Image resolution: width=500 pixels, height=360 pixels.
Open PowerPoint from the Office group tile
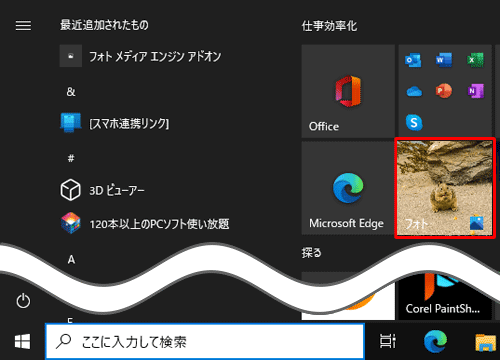coord(444,91)
